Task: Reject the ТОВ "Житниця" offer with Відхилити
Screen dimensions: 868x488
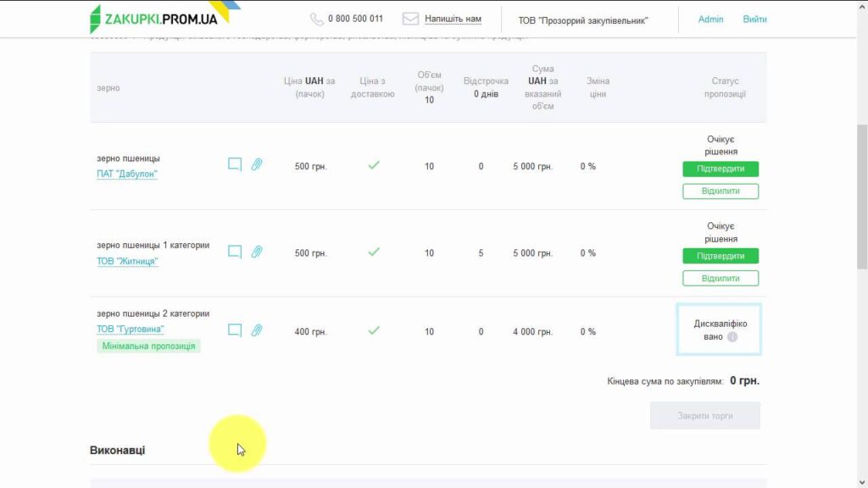Action: click(x=721, y=278)
